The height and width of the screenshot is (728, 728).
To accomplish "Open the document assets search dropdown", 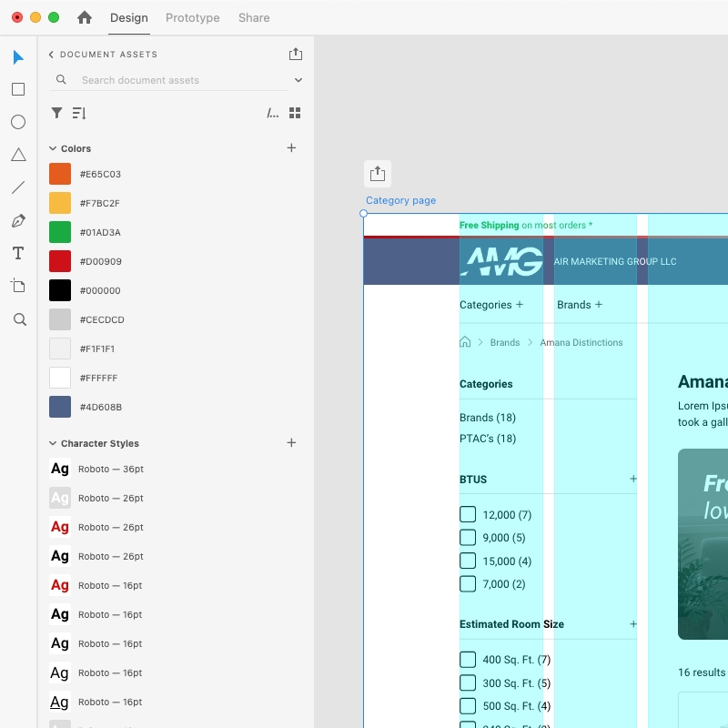I will click(298, 80).
